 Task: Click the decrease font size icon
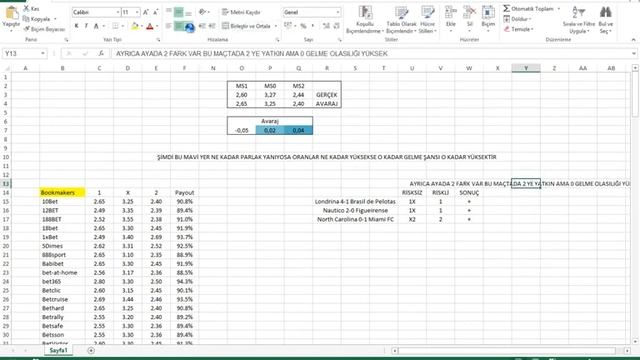point(156,12)
